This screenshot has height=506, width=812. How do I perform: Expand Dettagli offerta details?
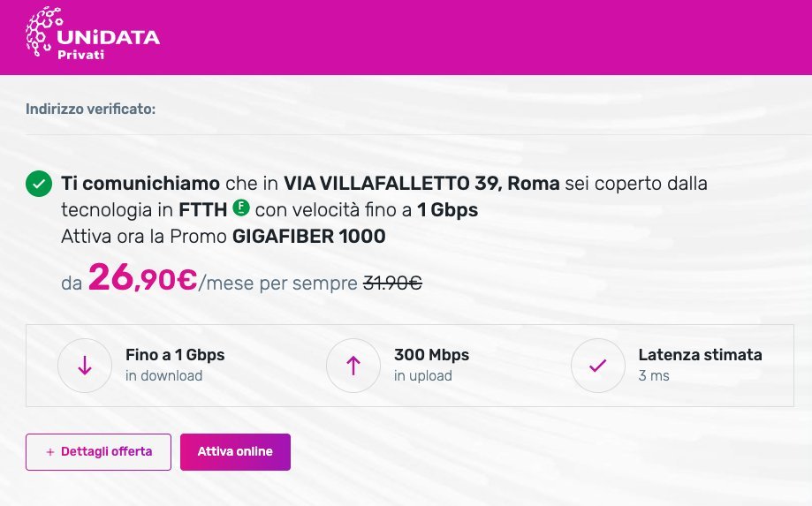point(98,452)
